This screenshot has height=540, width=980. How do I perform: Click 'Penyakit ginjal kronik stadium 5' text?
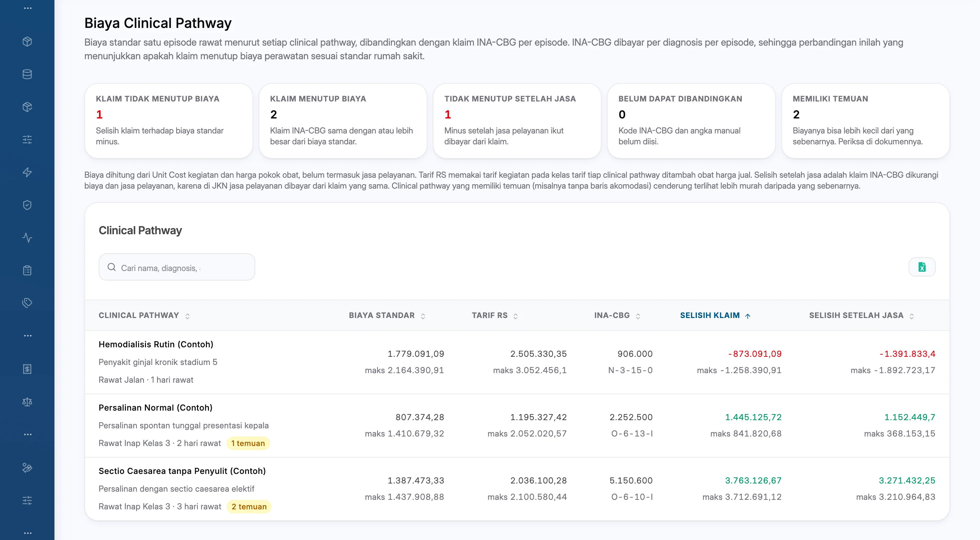point(158,362)
